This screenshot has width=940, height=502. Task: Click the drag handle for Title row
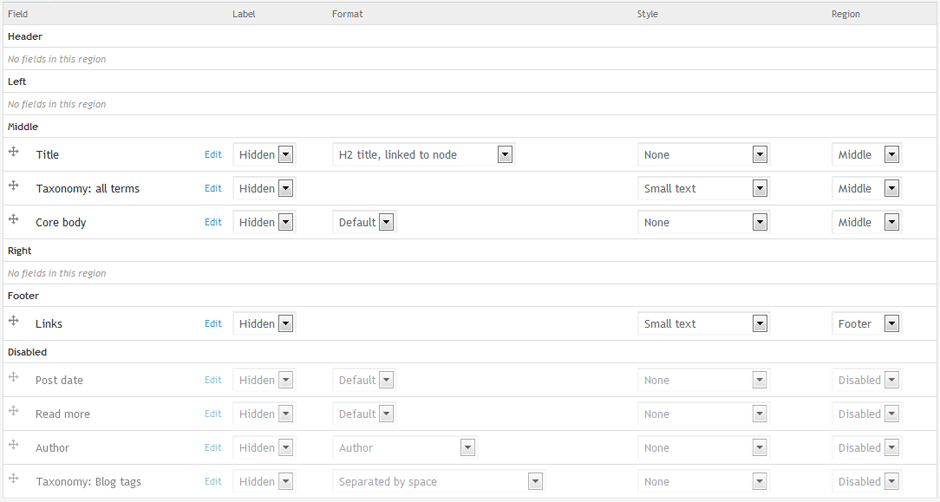pyautogui.click(x=14, y=152)
